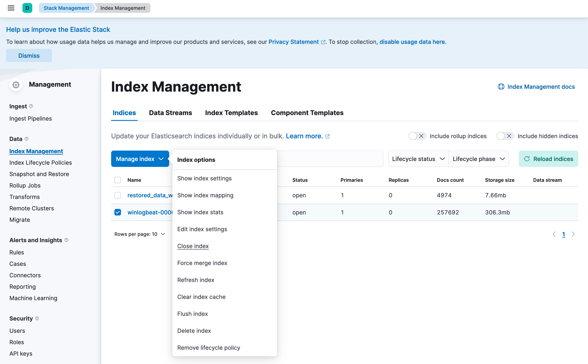Click the help icon next to Security
This screenshot has width=588, height=364.
pyautogui.click(x=37, y=318)
